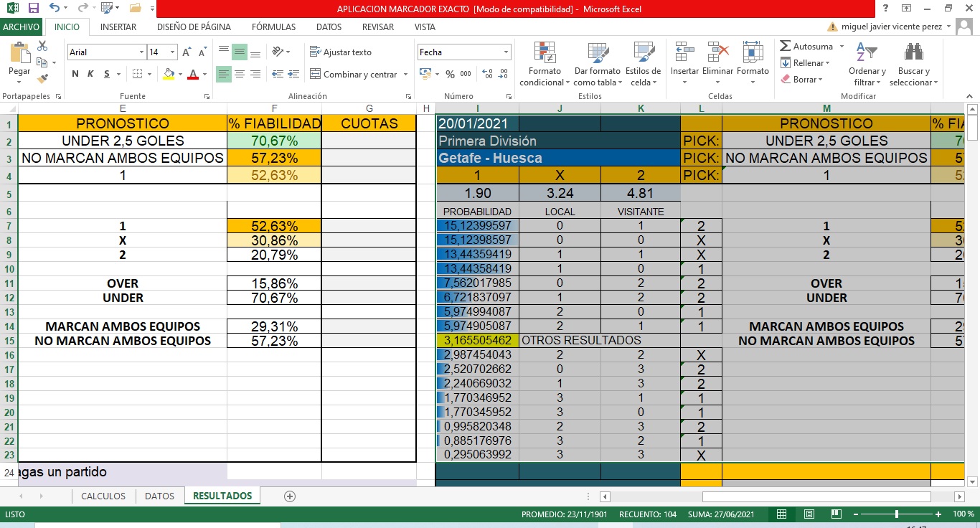
Task: Open Estilos de celda gallery
Action: click(x=643, y=64)
